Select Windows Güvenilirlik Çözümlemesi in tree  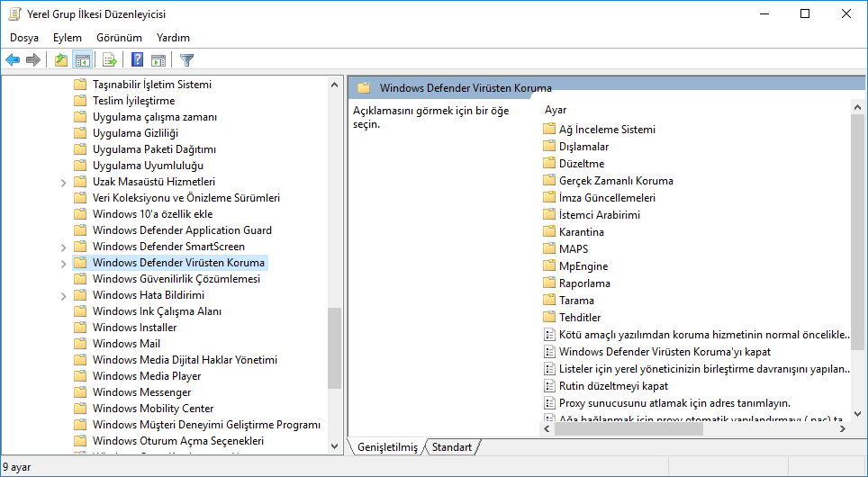pyautogui.click(x=176, y=279)
